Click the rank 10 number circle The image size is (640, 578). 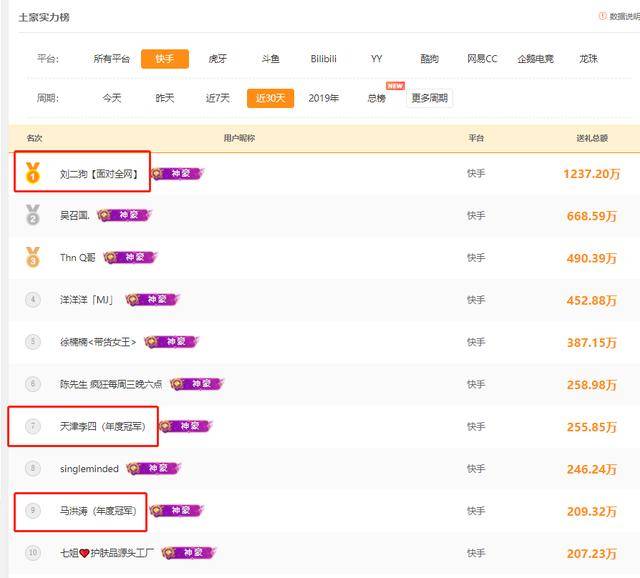[33, 553]
